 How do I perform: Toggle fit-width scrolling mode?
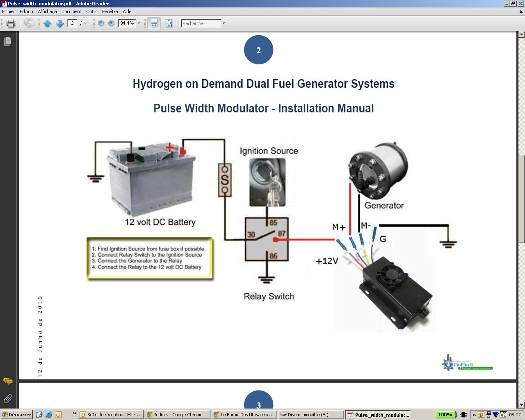[x=154, y=23]
